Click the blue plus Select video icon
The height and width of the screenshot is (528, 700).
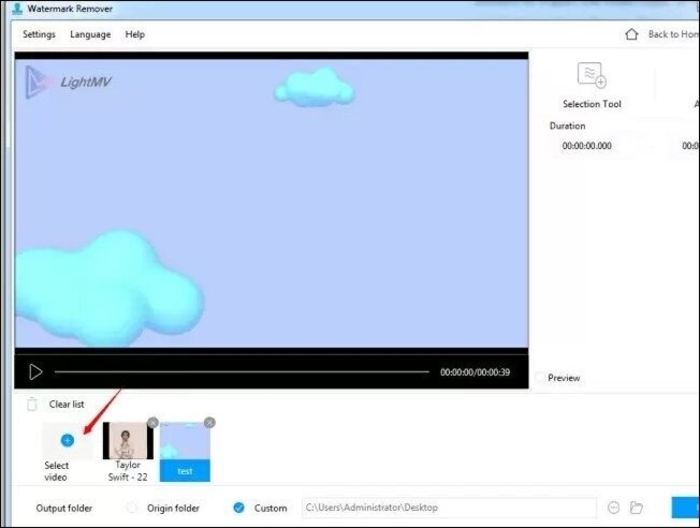pyautogui.click(x=67, y=441)
